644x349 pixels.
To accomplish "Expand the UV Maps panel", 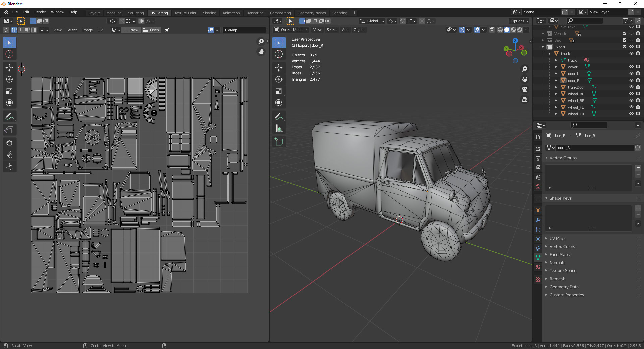I will [557, 238].
